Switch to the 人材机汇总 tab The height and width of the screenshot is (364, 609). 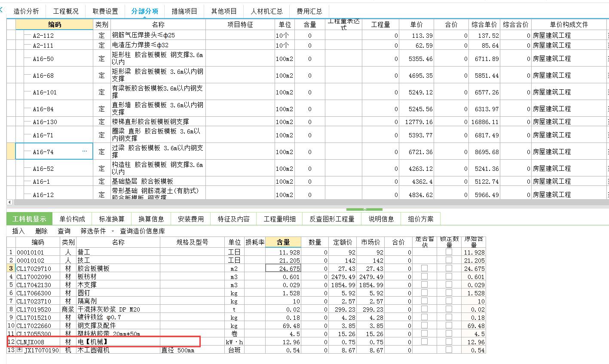coord(267,11)
